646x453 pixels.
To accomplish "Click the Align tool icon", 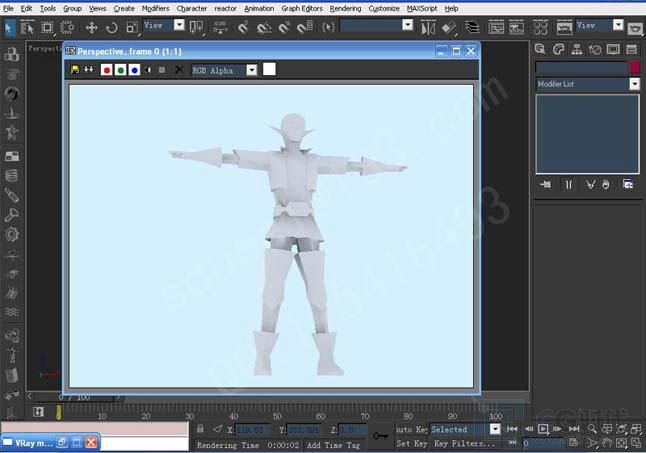I will 449,28.
